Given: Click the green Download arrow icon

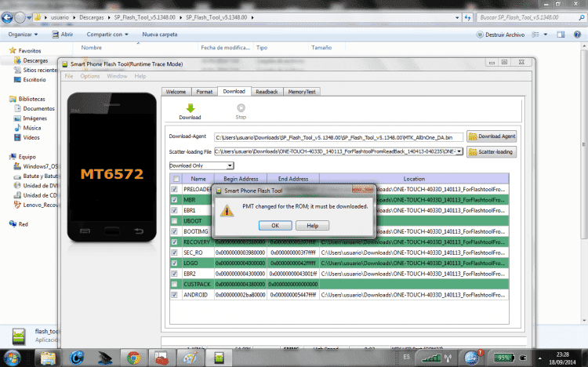Looking at the screenshot, I should pos(191,108).
